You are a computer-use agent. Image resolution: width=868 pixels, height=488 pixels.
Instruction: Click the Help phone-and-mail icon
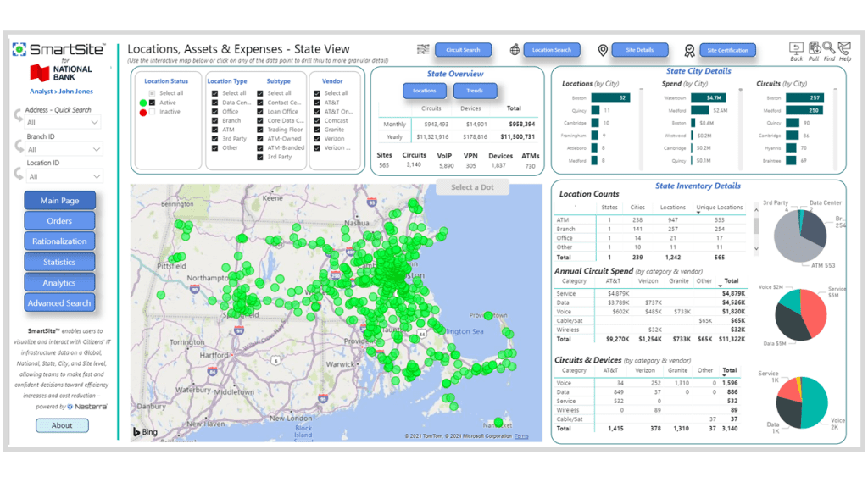pos(844,47)
